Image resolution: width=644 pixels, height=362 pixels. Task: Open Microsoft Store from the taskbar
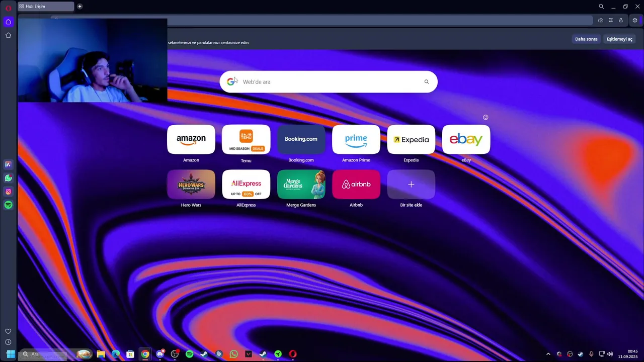[130, 354]
